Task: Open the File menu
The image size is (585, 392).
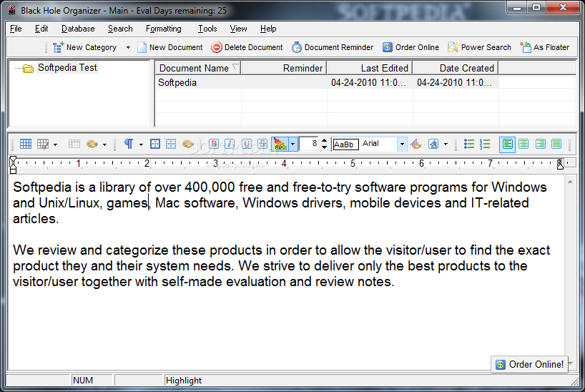Action: [x=16, y=29]
